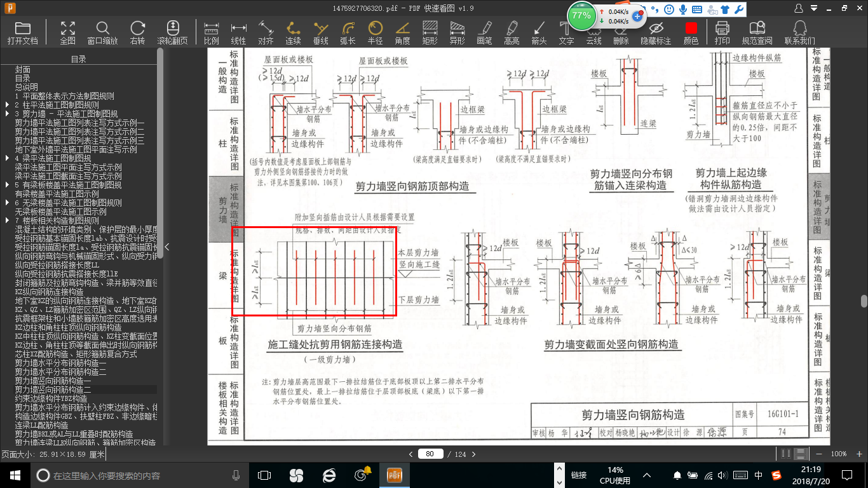Screen dimensions: 868x488
Task: Select 剪力墙平法施工图列表注写方式示例二
Action: coord(79,131)
